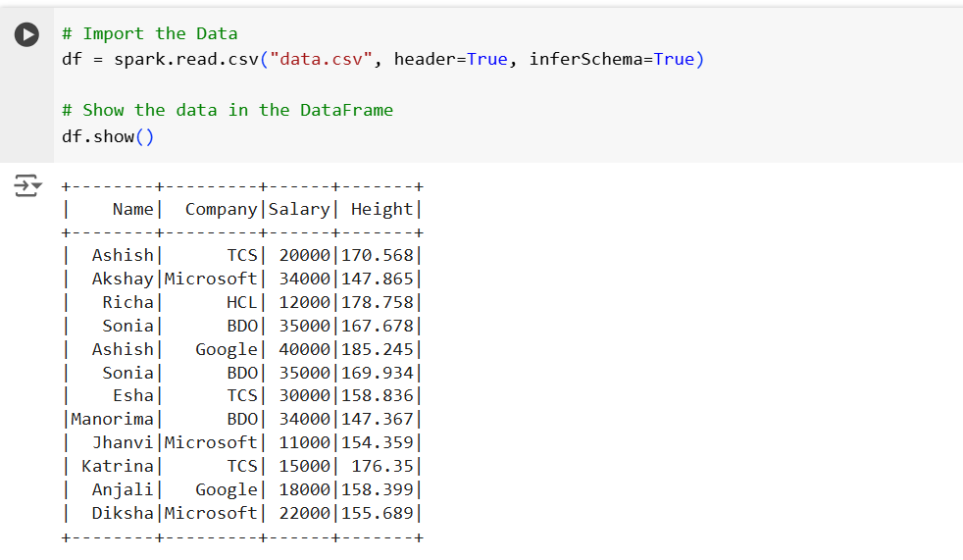Screen dimensions: 963x560
Task: Click the Height column header in output
Action: tap(381, 209)
